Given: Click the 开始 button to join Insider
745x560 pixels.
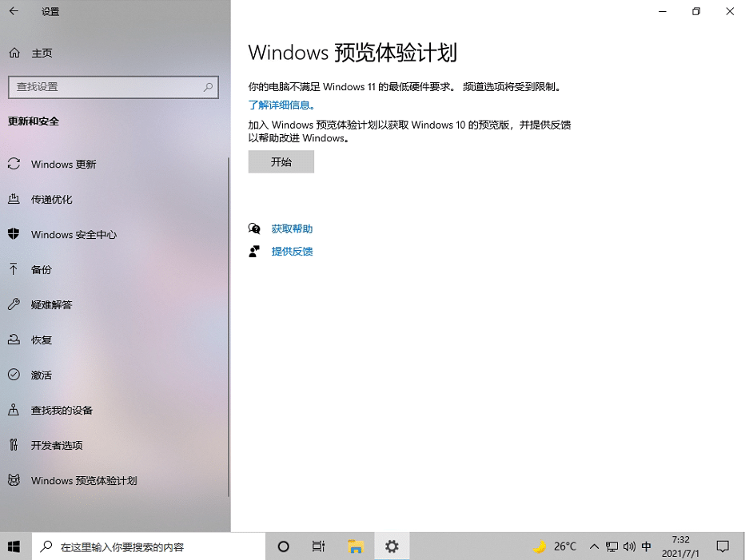Looking at the screenshot, I should pos(281,161).
